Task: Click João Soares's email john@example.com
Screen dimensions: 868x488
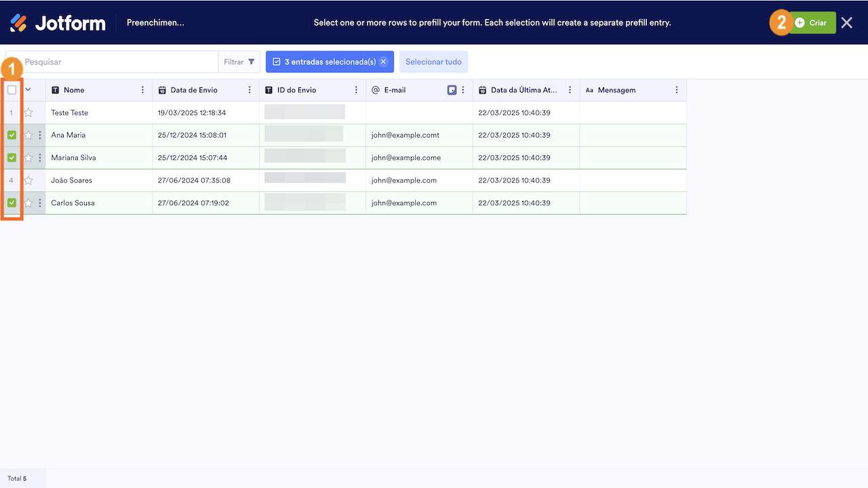Action: tap(404, 180)
